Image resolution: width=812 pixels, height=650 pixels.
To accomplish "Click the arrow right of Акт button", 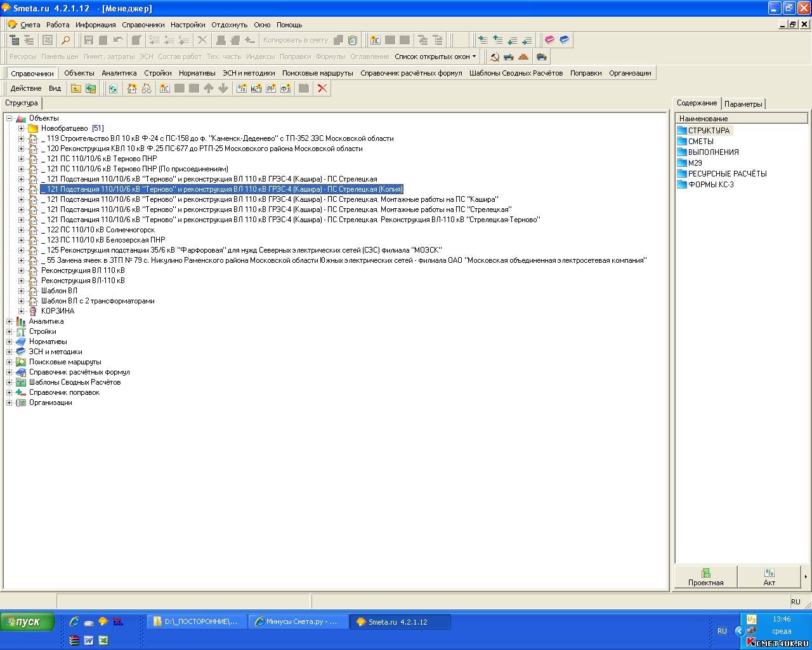I will (x=805, y=577).
